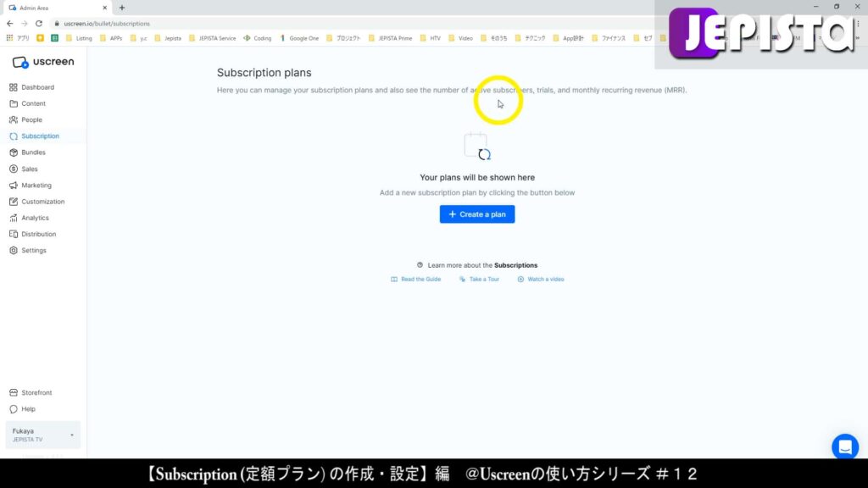This screenshot has height=488, width=868.
Task: Go to Dashboard in sidebar
Action: [37, 87]
